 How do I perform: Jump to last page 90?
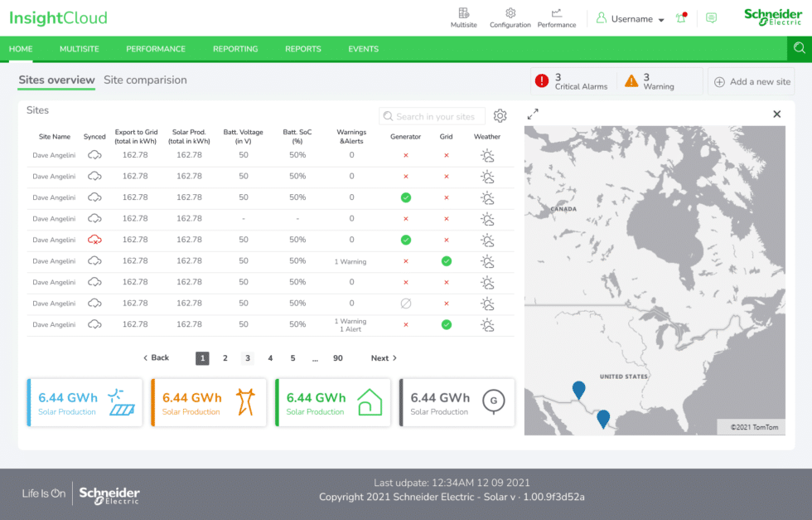[x=338, y=357]
